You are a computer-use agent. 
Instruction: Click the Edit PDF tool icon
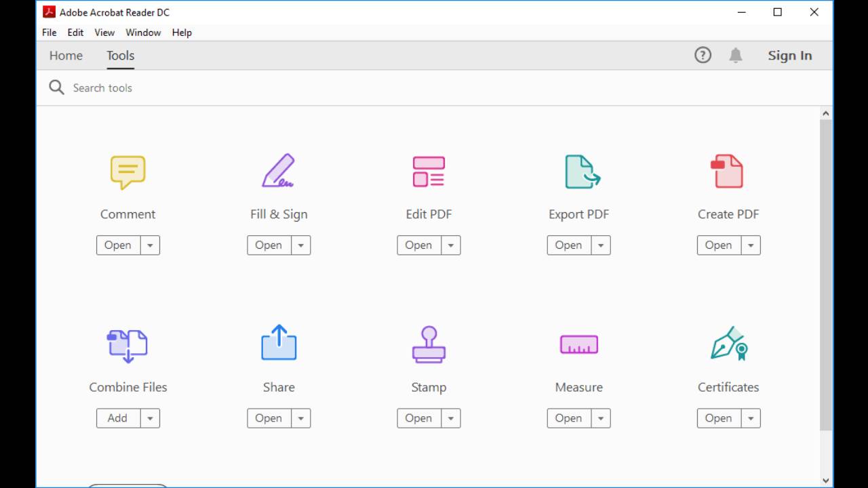(x=429, y=171)
